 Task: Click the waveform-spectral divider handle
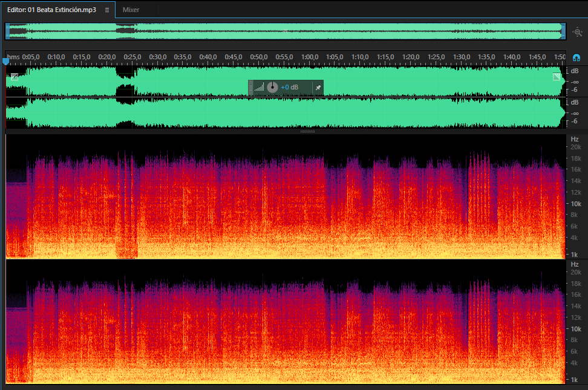coord(307,132)
